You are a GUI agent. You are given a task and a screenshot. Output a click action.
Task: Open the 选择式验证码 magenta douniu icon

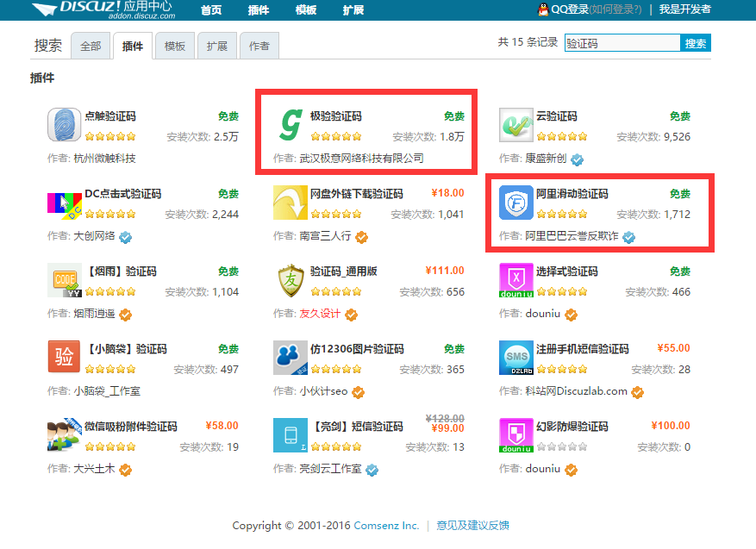(x=515, y=280)
